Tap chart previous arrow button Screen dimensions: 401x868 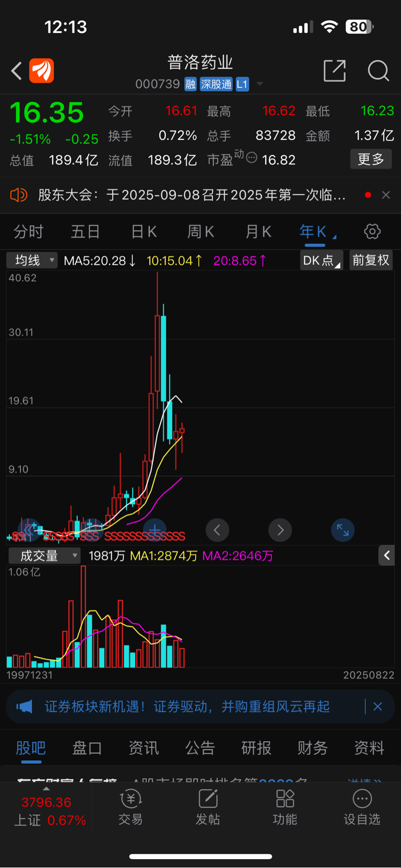click(217, 530)
